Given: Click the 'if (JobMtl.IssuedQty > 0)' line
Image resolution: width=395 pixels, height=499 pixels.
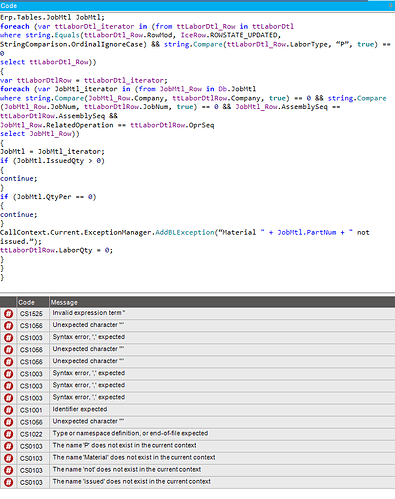Looking at the screenshot, I should [52, 161].
